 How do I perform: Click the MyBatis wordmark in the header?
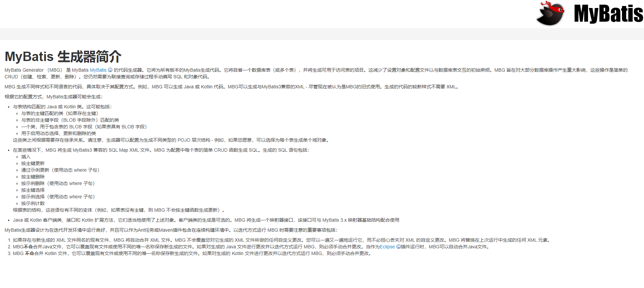(609, 14)
